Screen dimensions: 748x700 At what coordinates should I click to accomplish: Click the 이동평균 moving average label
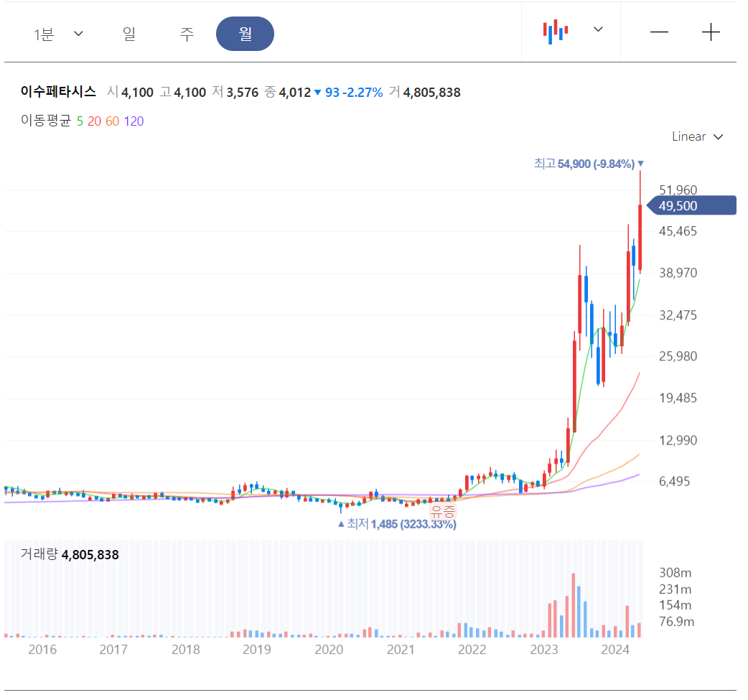pos(46,121)
